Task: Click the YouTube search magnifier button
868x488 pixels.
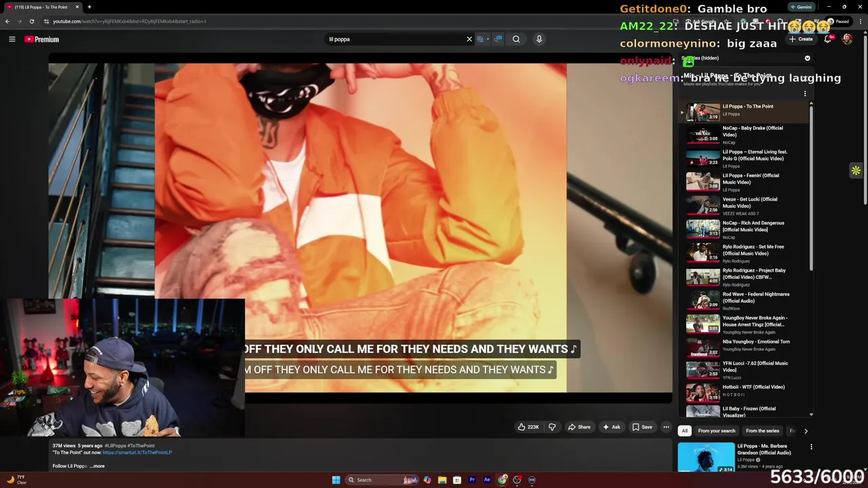Action: [x=516, y=39]
